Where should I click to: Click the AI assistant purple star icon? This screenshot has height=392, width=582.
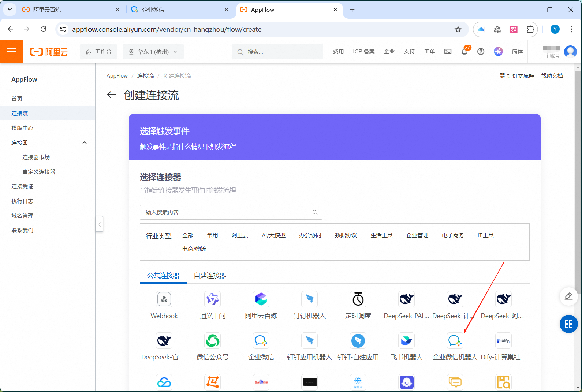[498, 52]
